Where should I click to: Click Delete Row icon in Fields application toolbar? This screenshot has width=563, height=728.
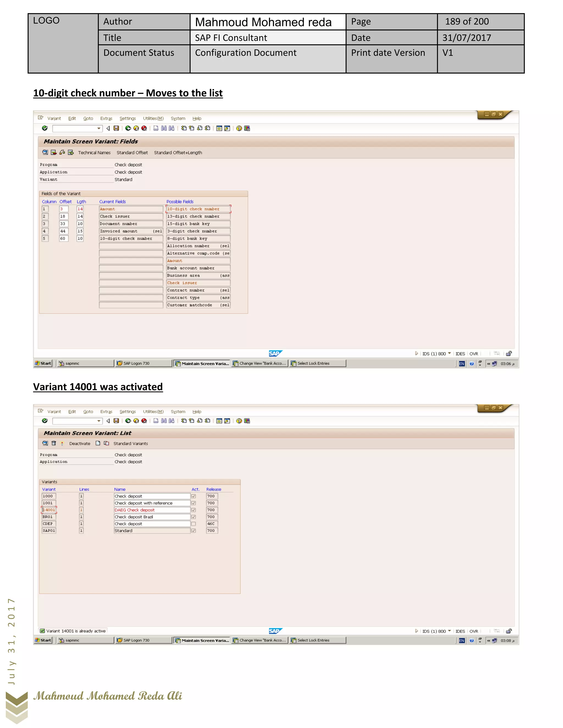point(53,152)
